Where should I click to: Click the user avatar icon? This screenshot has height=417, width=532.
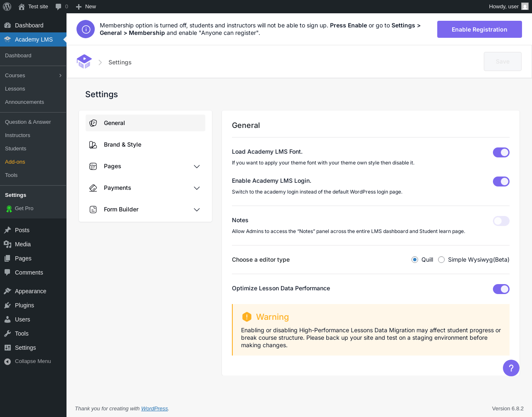coord(525,7)
